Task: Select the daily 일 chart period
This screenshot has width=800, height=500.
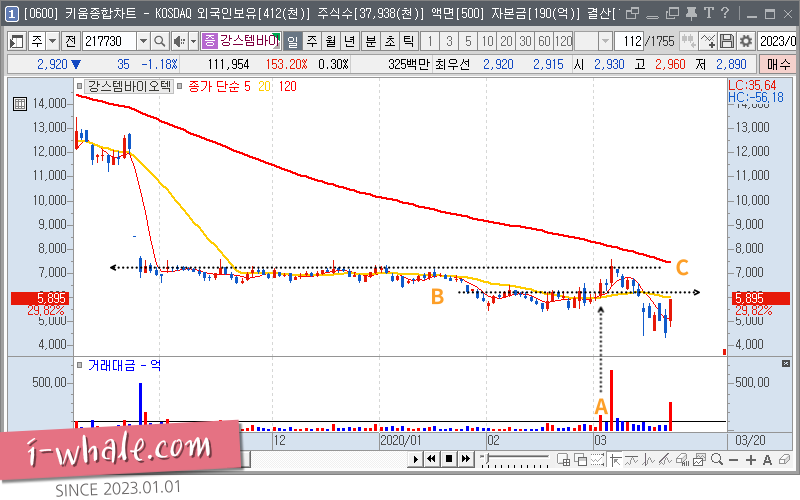Action: pos(292,41)
